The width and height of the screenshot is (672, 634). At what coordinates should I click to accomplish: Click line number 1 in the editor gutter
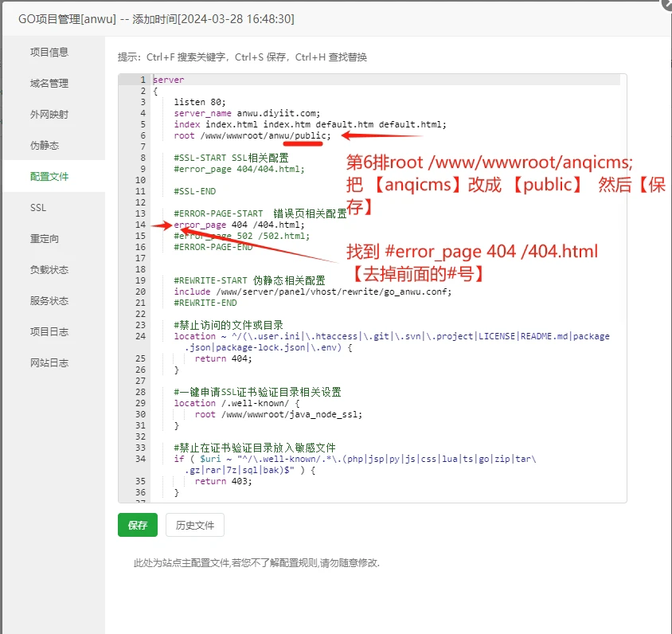(x=142, y=80)
